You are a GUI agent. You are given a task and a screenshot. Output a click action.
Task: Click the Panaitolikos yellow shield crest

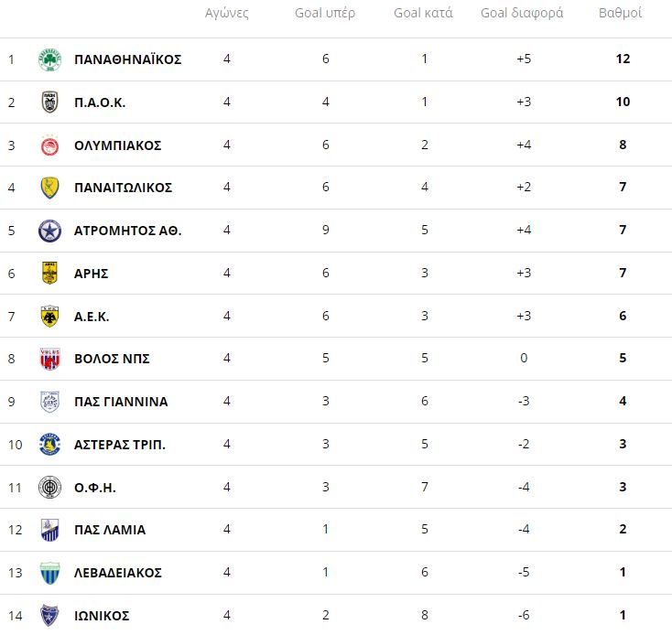pyautogui.click(x=49, y=188)
